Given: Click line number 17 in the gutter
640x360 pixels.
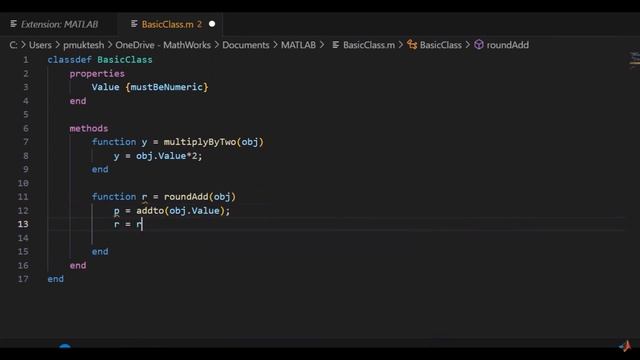Looking at the screenshot, I should [23, 279].
